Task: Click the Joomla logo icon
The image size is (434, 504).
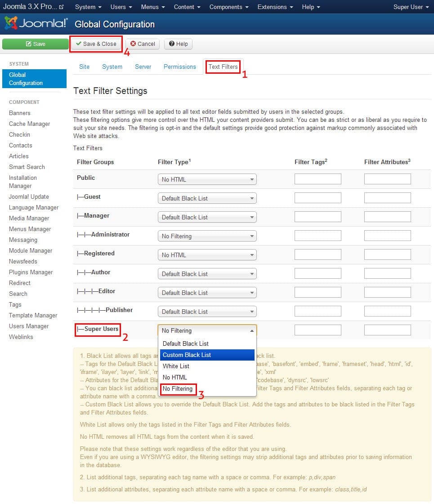Action: tap(12, 23)
